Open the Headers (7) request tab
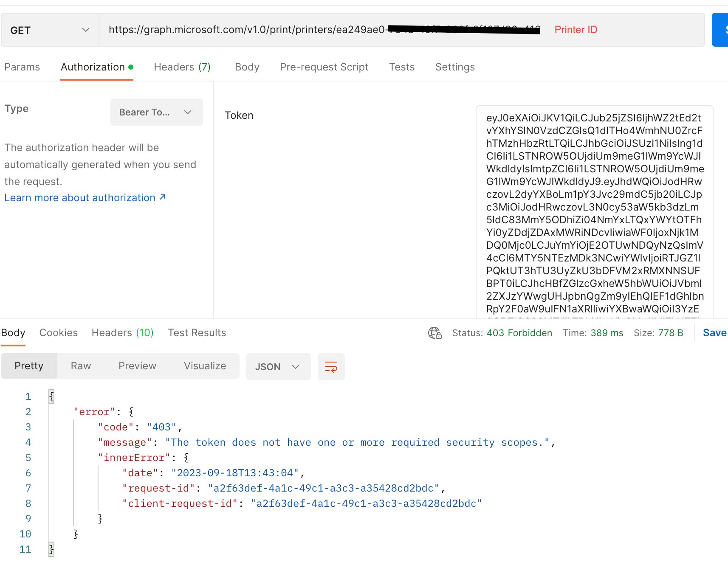The width and height of the screenshot is (728, 579). click(182, 67)
